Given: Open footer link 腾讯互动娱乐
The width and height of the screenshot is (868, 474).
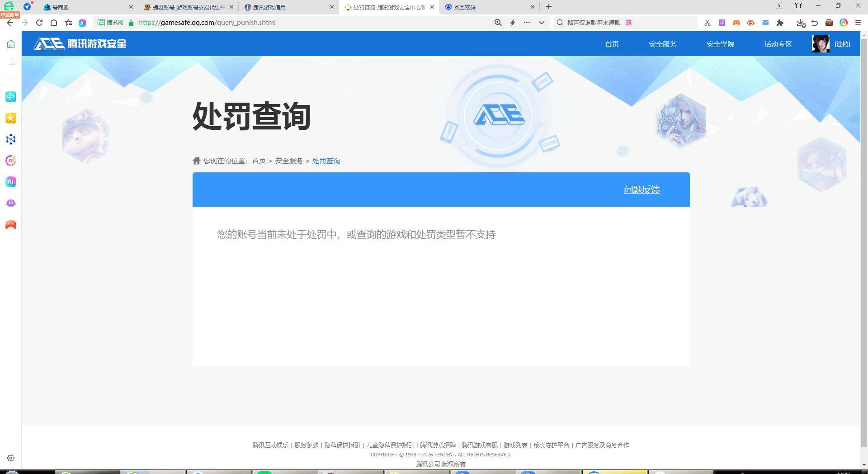Looking at the screenshot, I should coord(270,445).
